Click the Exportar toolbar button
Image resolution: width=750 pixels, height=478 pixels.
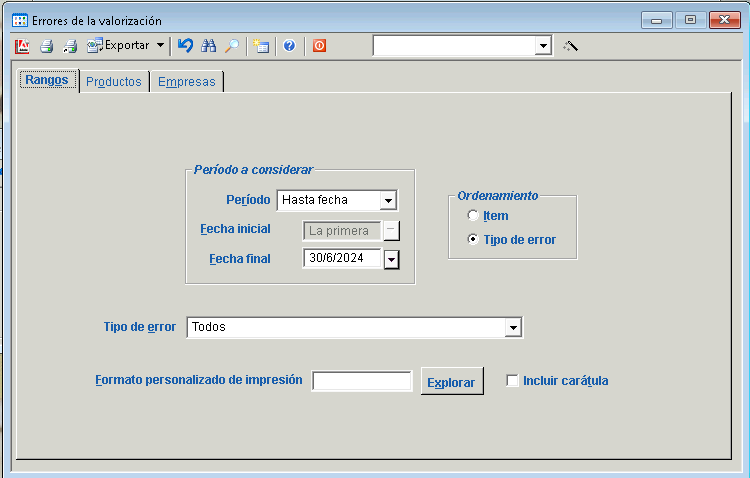[x=118, y=46]
